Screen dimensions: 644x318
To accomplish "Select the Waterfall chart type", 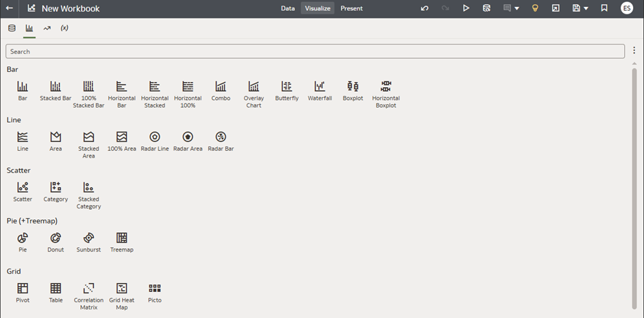I will tap(319, 87).
